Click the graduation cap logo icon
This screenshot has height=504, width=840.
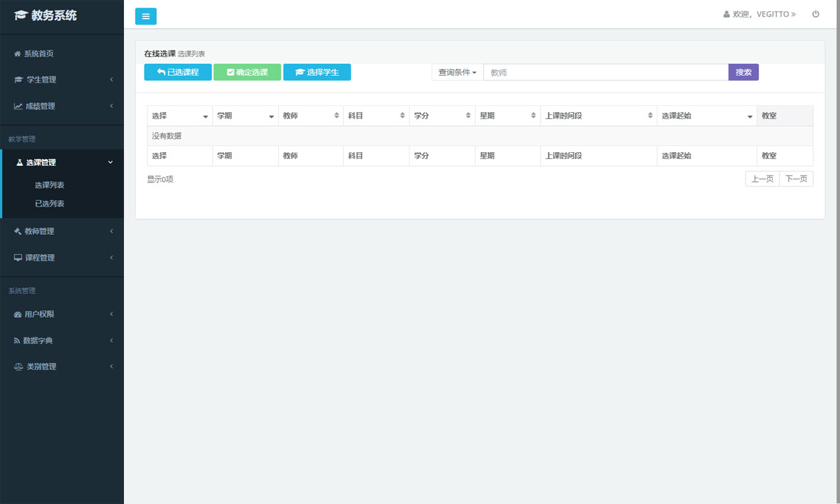[x=21, y=16]
